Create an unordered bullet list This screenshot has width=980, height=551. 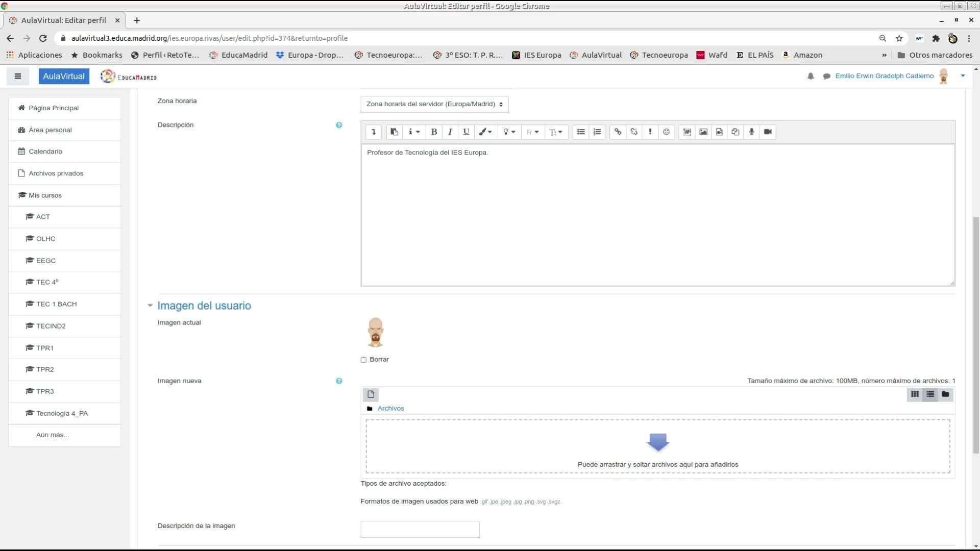pyautogui.click(x=581, y=132)
